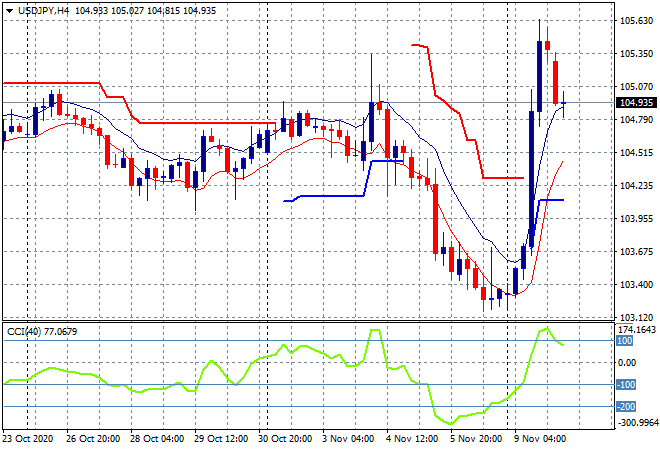Click the 9 Nov 04:00 time label

pyautogui.click(x=540, y=439)
